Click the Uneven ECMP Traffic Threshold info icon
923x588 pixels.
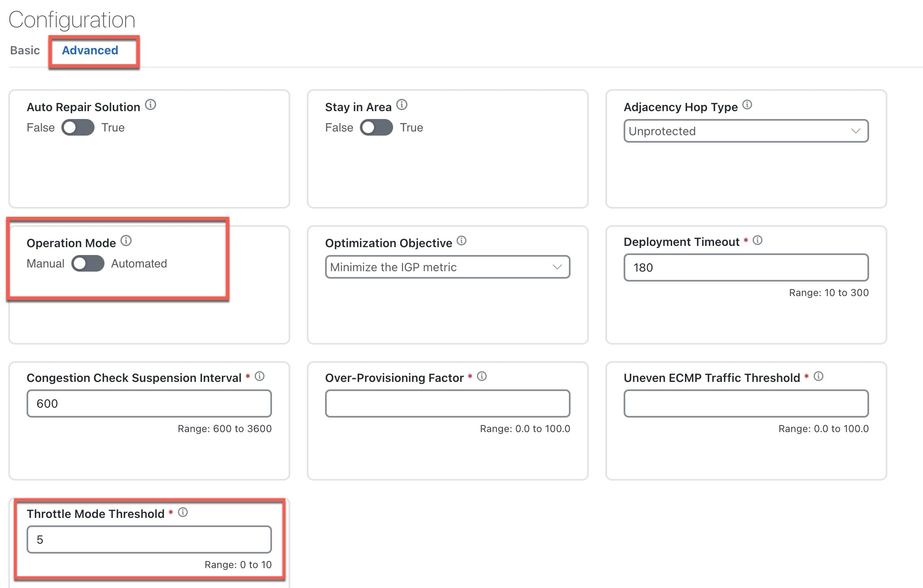tap(818, 376)
